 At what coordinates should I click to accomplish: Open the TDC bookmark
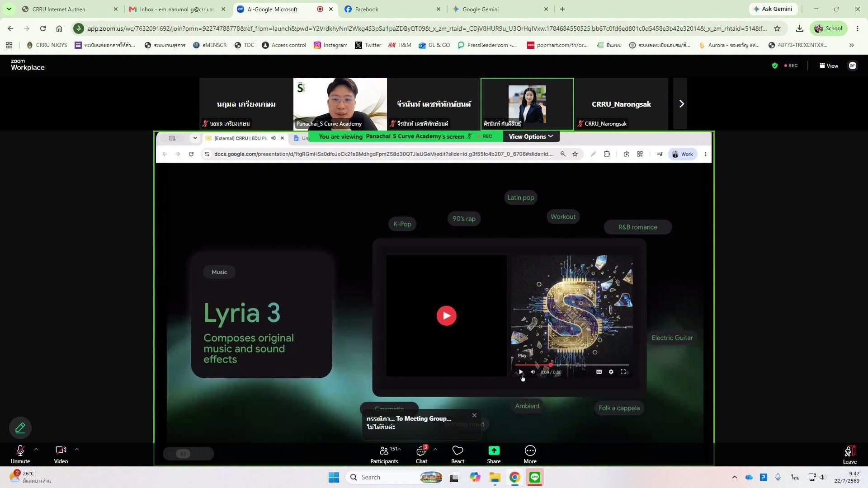[244, 45]
